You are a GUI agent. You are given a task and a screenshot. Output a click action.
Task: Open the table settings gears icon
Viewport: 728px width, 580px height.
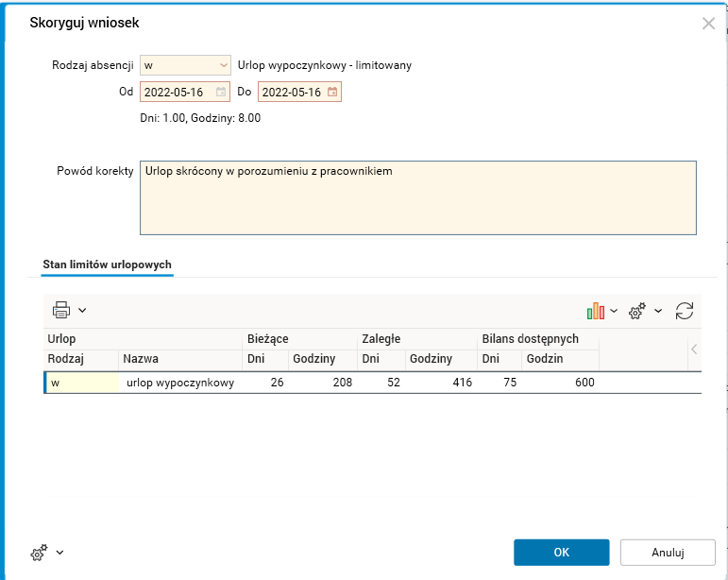pos(637,311)
